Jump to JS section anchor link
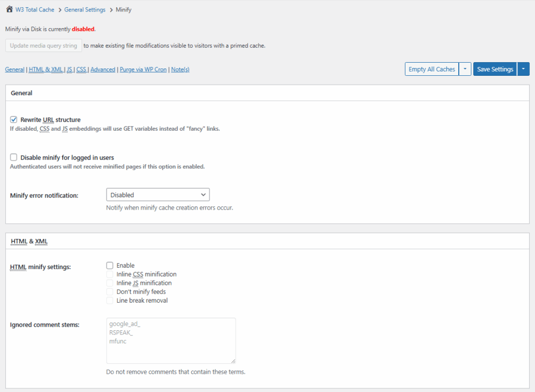This screenshot has width=535, height=392. [69, 70]
